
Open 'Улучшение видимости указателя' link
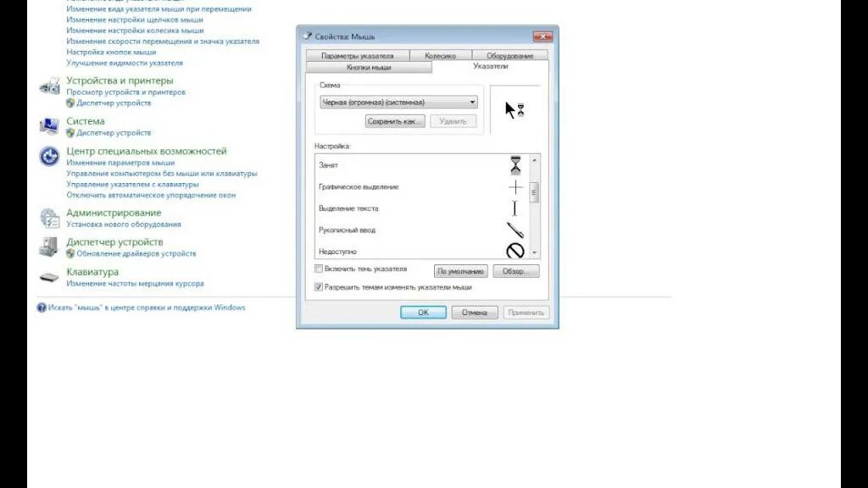click(x=125, y=63)
